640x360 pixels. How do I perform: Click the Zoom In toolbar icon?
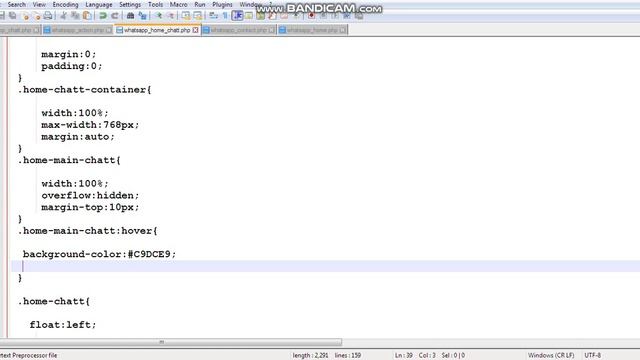click(158, 16)
